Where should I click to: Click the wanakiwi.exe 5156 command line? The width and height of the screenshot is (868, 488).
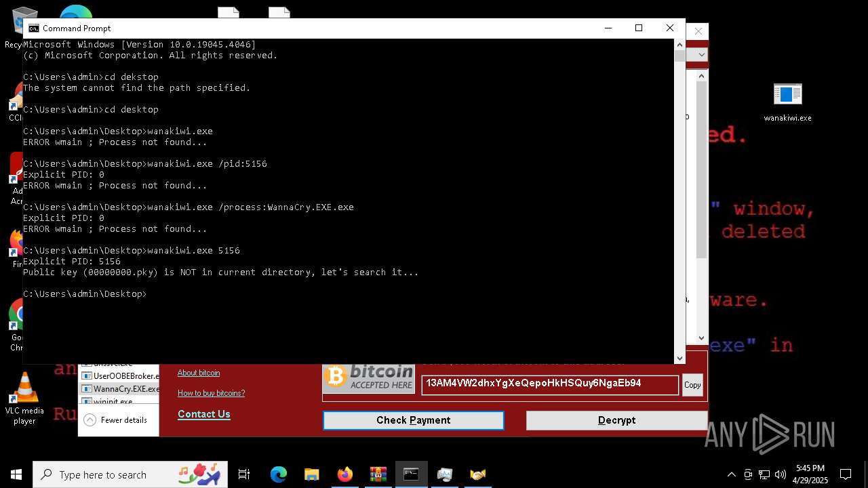(x=132, y=251)
